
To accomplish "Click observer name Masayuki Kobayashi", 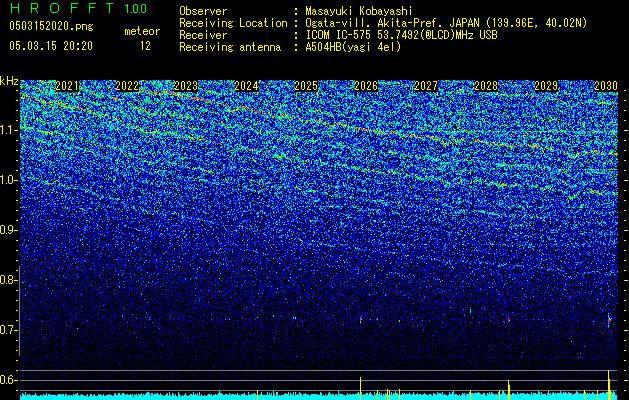I will (x=359, y=11).
